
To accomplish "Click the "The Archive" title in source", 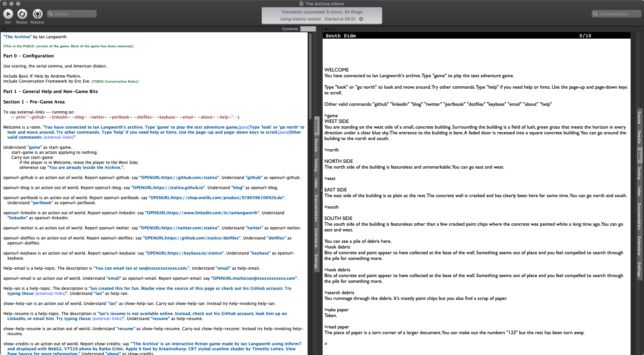I will point(17,37).
